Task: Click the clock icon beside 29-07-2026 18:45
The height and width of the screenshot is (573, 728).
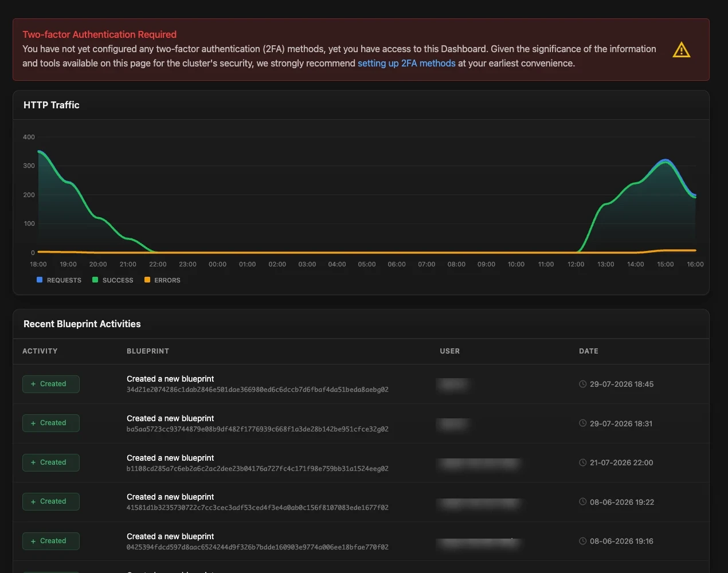Action: click(x=583, y=384)
